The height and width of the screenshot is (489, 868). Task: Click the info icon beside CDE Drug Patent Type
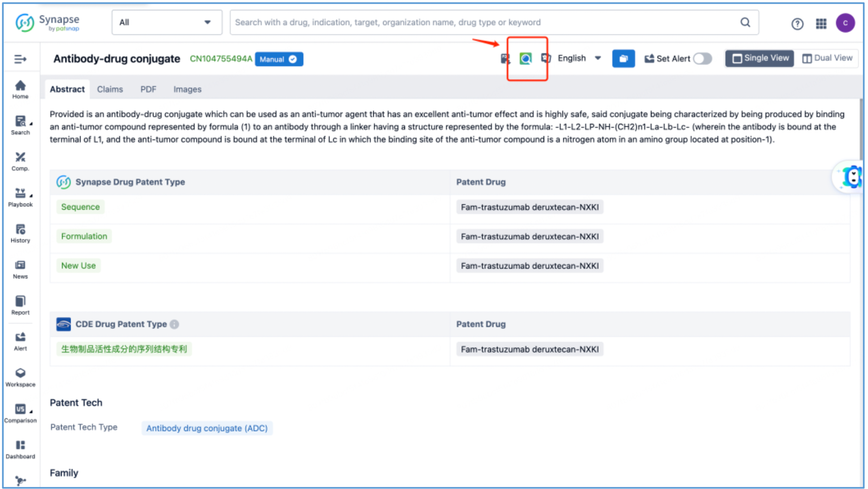pos(174,324)
